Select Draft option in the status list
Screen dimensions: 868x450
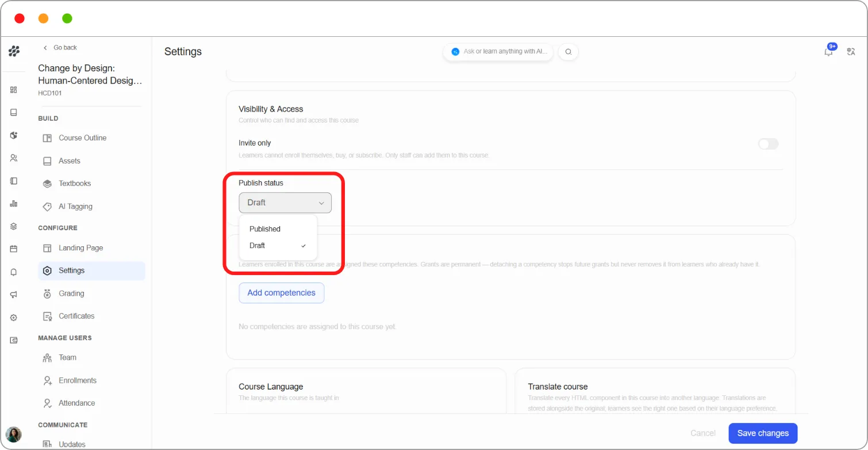pos(278,246)
